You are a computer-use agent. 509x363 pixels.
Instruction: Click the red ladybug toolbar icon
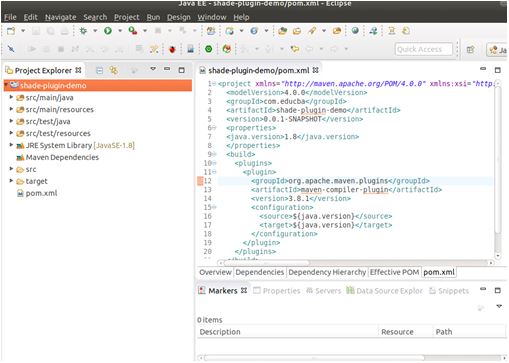[172, 49]
